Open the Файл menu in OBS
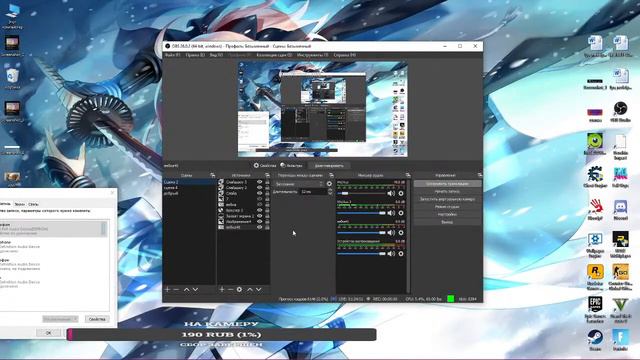 click(x=172, y=55)
